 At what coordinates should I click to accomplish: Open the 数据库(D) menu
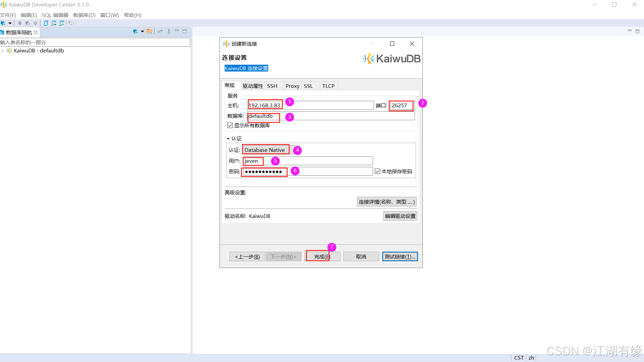tap(84, 15)
